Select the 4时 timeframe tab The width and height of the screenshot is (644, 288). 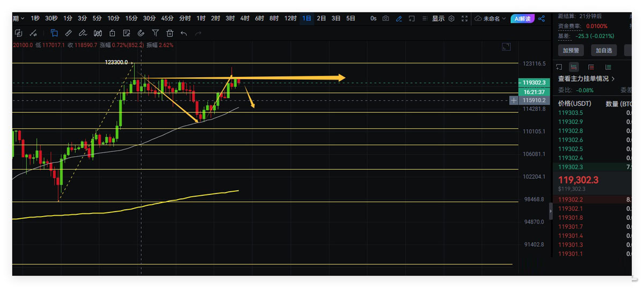click(245, 18)
